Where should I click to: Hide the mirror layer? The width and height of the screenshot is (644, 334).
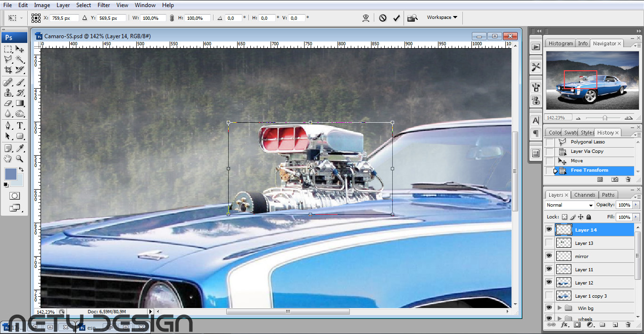click(549, 256)
